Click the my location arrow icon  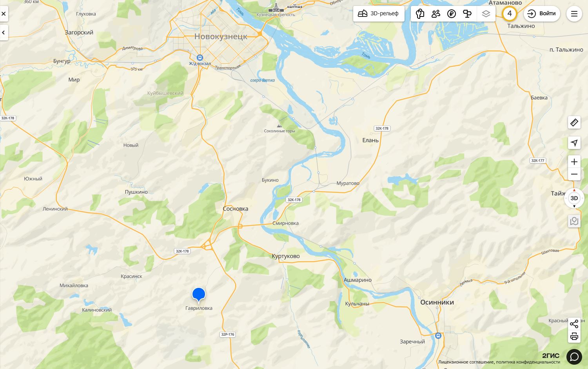click(x=574, y=143)
